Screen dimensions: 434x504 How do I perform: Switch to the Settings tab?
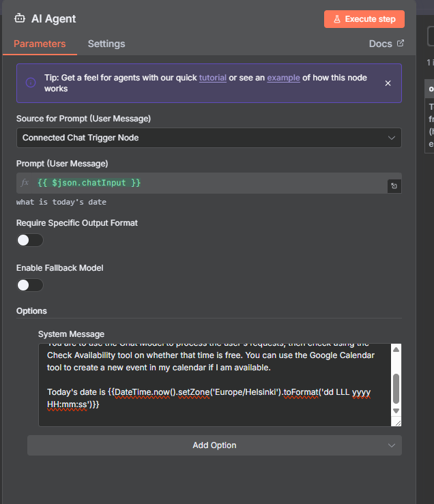(x=106, y=44)
